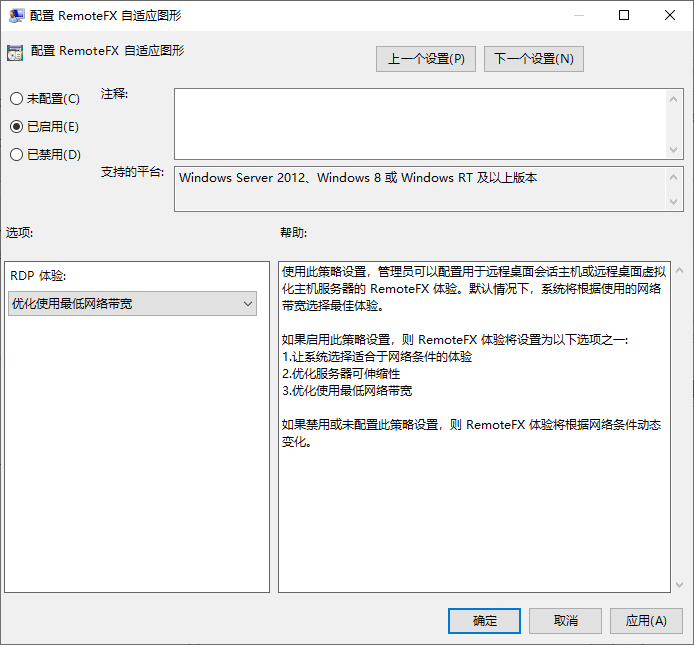The width and height of the screenshot is (694, 645).
Task: Click inside the 注释 comment box
Action: pyautogui.click(x=420, y=123)
